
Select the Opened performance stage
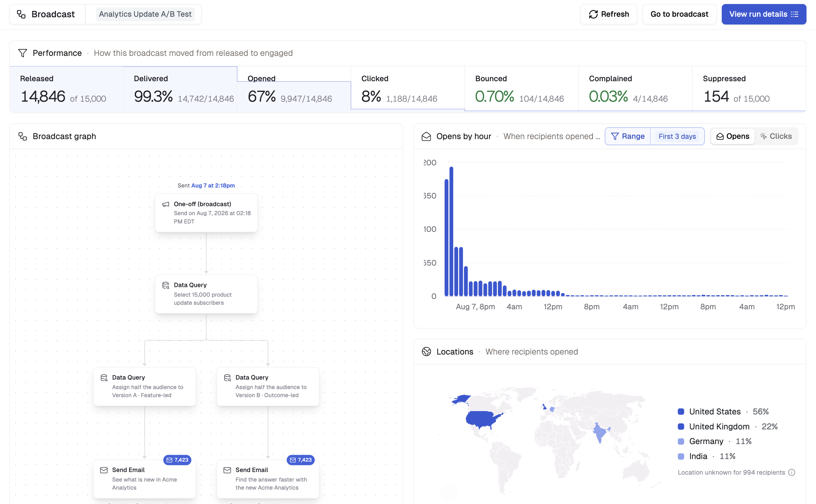point(294,89)
